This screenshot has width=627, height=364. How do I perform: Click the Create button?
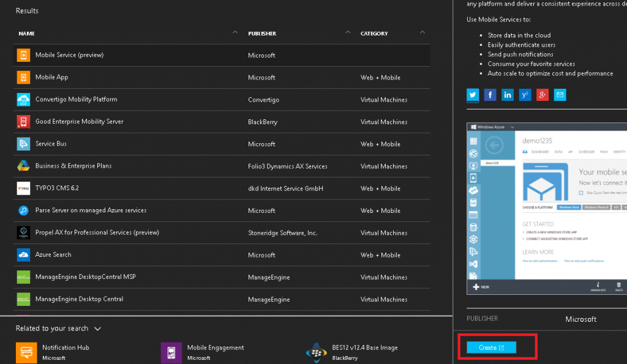[x=491, y=347]
